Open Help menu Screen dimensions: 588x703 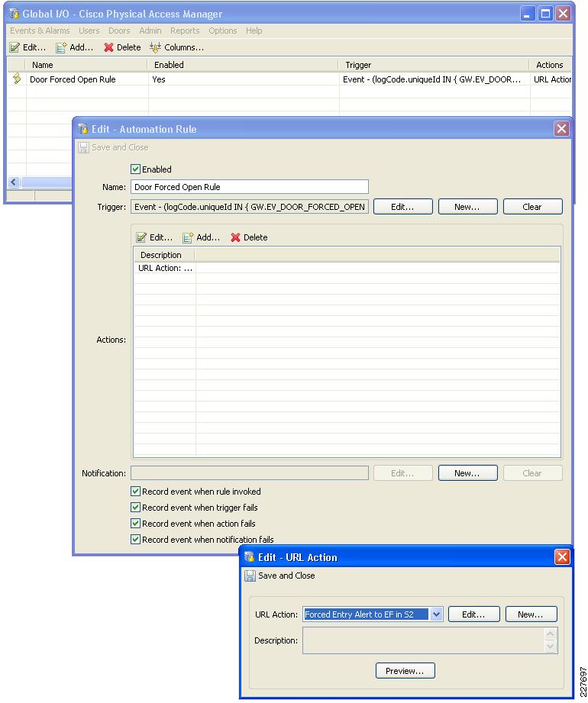254,31
